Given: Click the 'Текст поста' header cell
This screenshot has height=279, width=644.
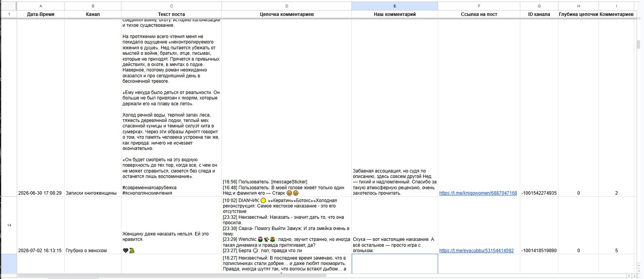Looking at the screenshot, I should pyautogui.click(x=172, y=14).
